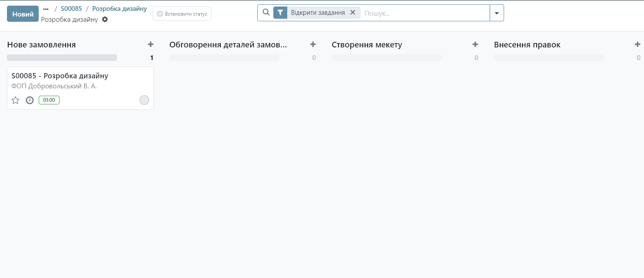Image resolution: width=644 pixels, height=278 pixels.
Task: Expand the search options dropdown arrow
Action: tap(497, 13)
